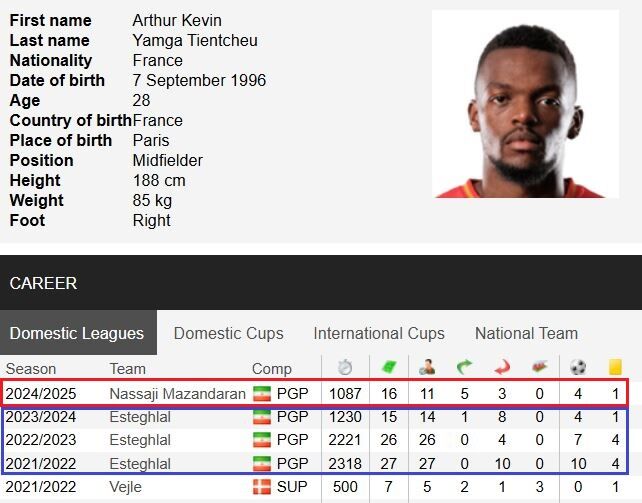Image resolution: width=642 pixels, height=503 pixels.
Task: Select the Domestic Leagues tab
Action: click(x=77, y=333)
